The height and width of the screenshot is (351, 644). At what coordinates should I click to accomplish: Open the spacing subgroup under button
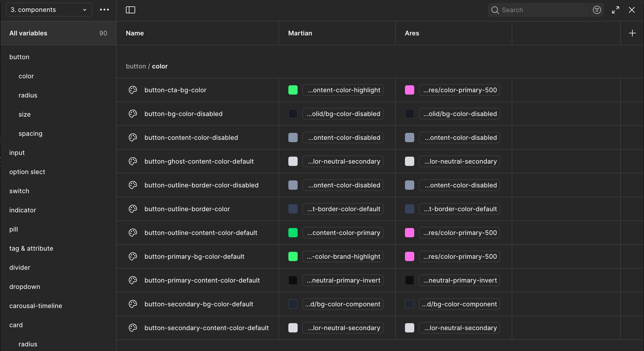coord(30,133)
